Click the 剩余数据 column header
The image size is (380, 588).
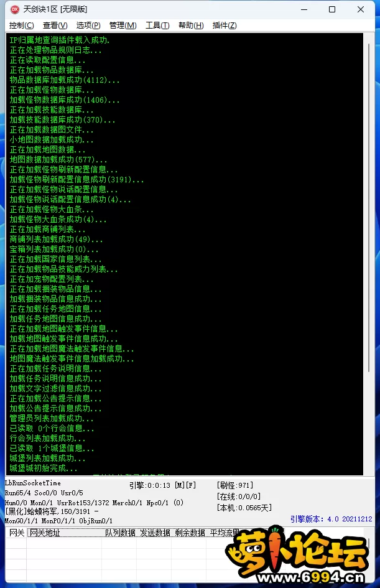point(190,533)
